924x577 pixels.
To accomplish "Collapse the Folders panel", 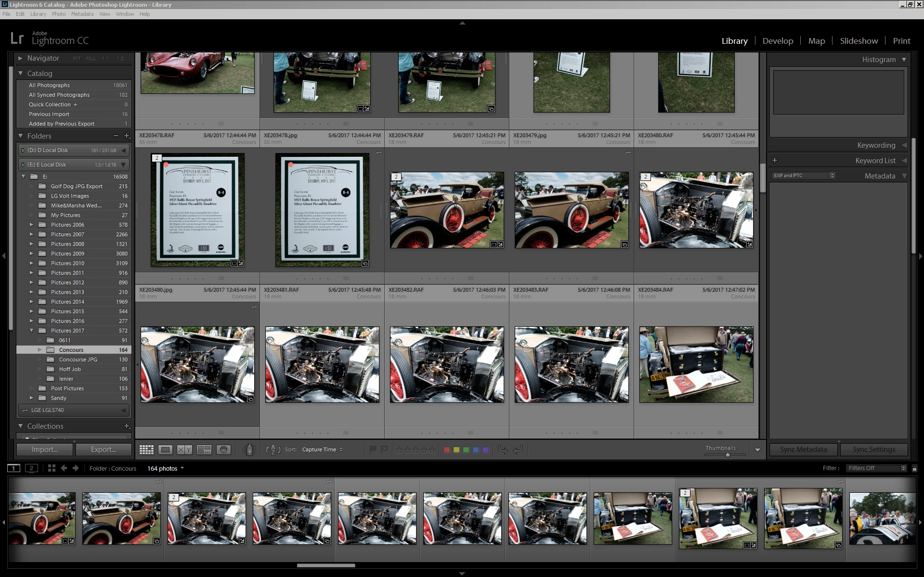I will point(20,136).
